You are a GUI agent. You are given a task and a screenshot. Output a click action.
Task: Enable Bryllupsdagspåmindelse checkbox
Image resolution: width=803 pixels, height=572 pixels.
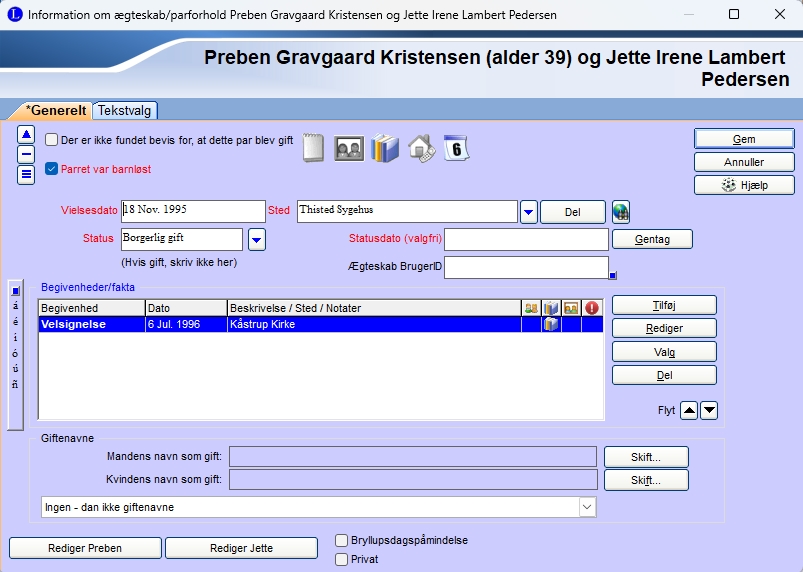coord(342,541)
